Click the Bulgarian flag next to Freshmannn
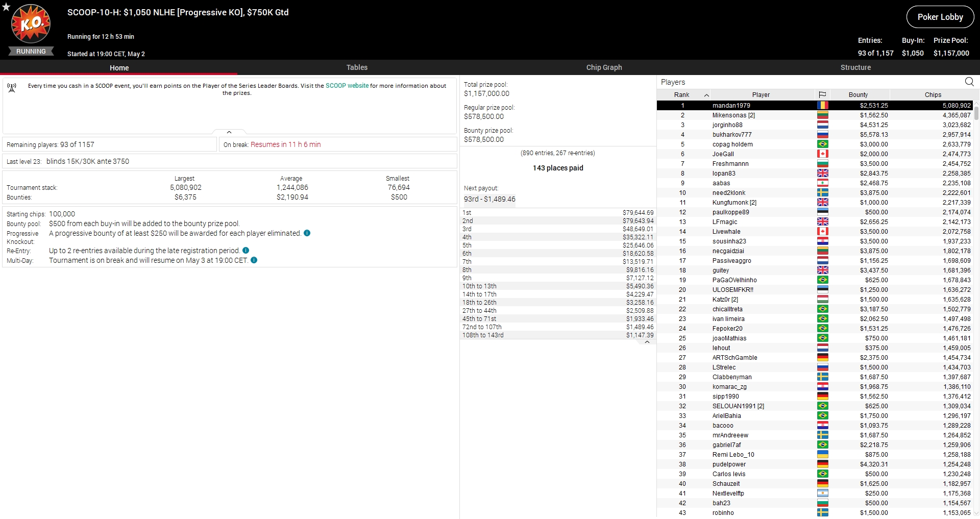The height and width of the screenshot is (519, 980). [822, 164]
